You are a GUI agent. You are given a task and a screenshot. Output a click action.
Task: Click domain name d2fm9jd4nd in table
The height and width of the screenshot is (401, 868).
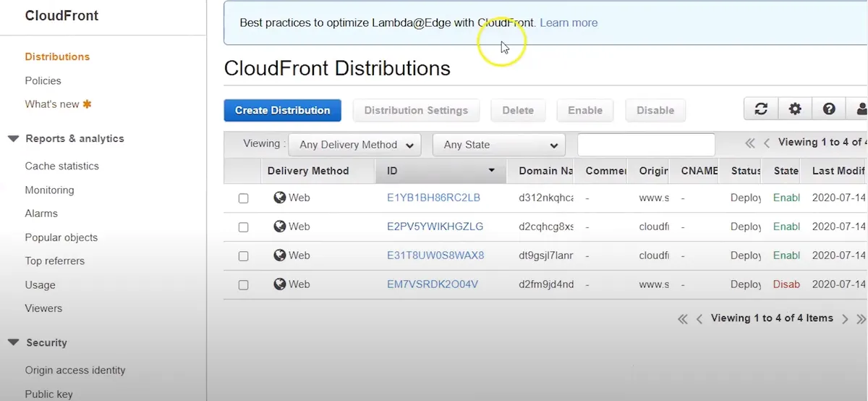click(x=546, y=284)
